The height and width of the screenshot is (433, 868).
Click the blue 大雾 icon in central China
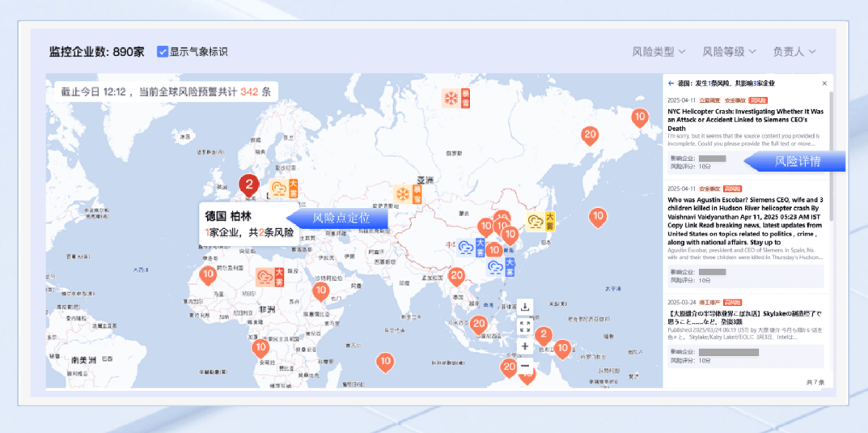click(471, 248)
